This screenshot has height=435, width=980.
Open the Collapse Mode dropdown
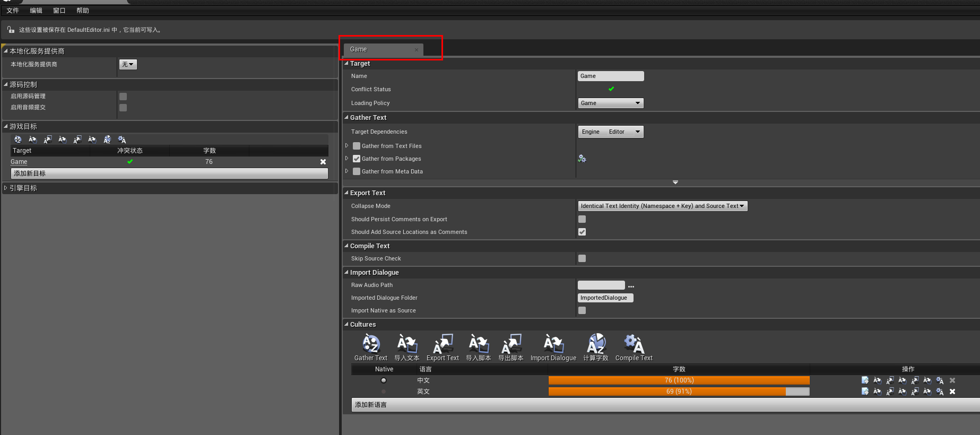(x=663, y=206)
